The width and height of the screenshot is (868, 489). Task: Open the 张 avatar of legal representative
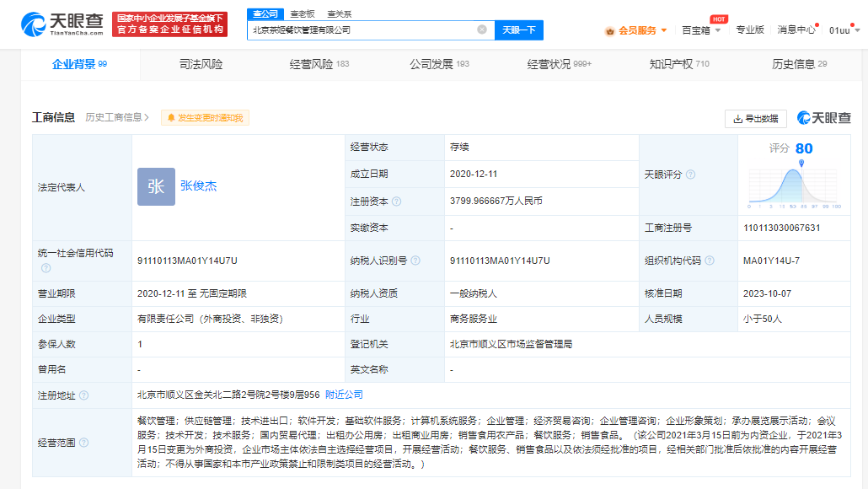click(156, 186)
